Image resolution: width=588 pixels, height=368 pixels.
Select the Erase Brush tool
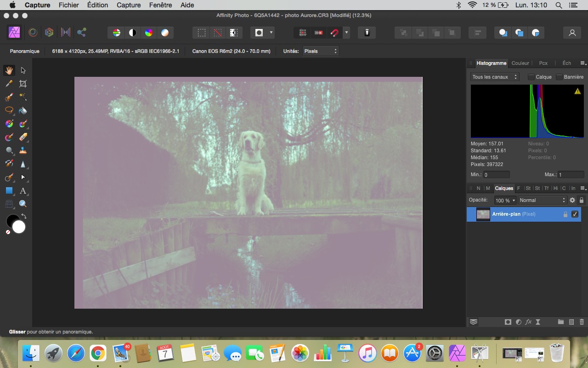pyautogui.click(x=23, y=137)
